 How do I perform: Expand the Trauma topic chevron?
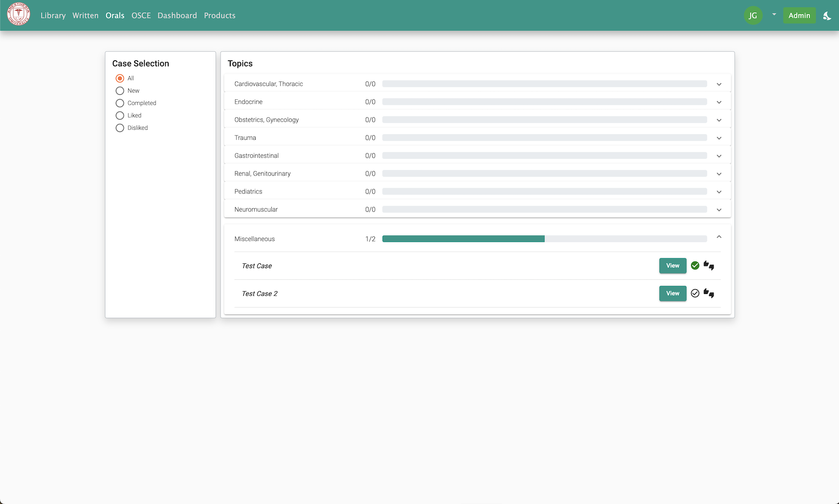pyautogui.click(x=719, y=138)
